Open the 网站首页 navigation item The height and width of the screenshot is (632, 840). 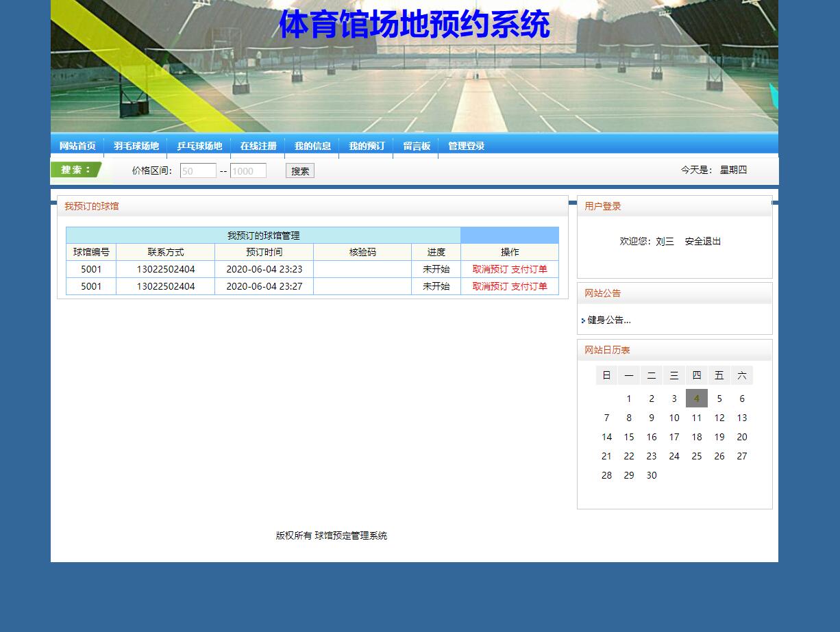(79, 146)
